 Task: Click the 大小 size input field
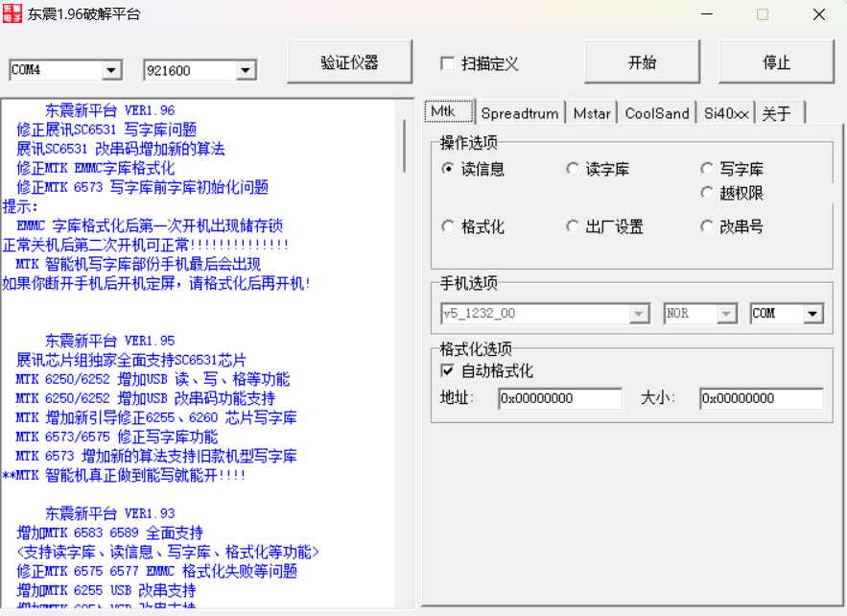tap(761, 398)
